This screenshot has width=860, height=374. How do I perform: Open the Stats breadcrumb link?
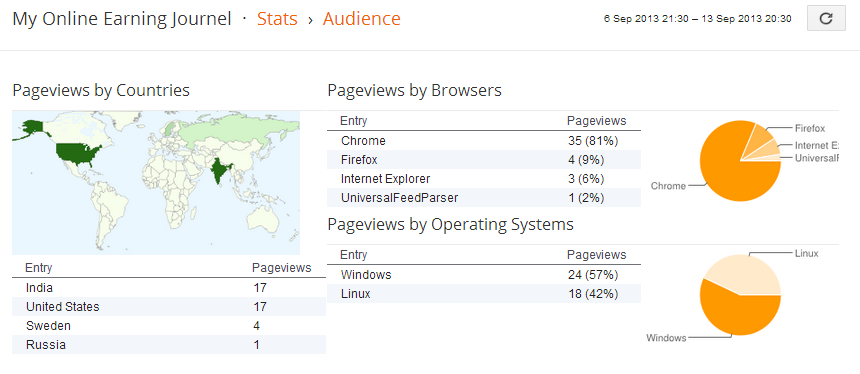(277, 19)
